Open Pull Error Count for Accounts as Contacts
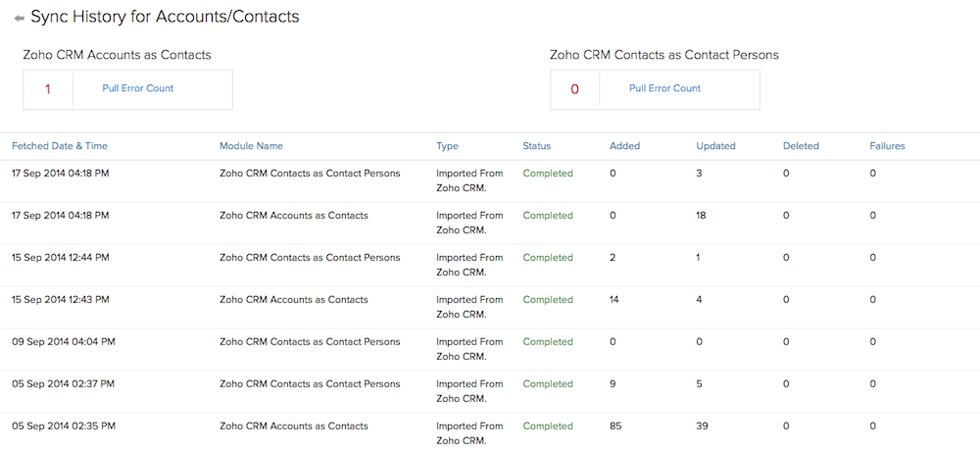The image size is (980, 453). pos(137,88)
